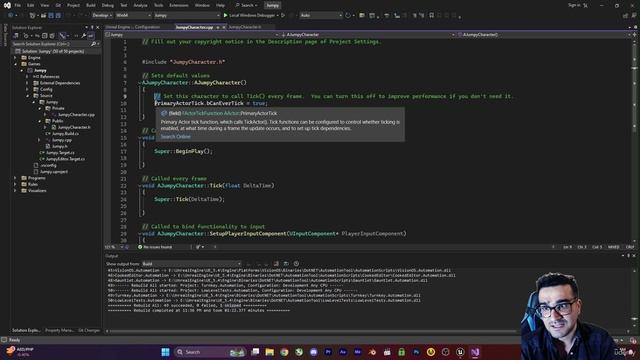Click the Solution Explorer Home icon
The image size is (640, 360).
16,36
